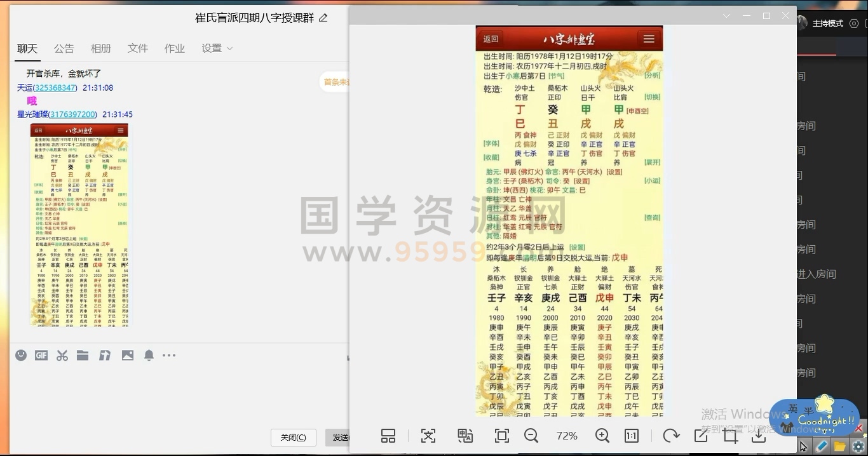Click sender name 天运
The width and height of the screenshot is (868, 456).
(25, 88)
